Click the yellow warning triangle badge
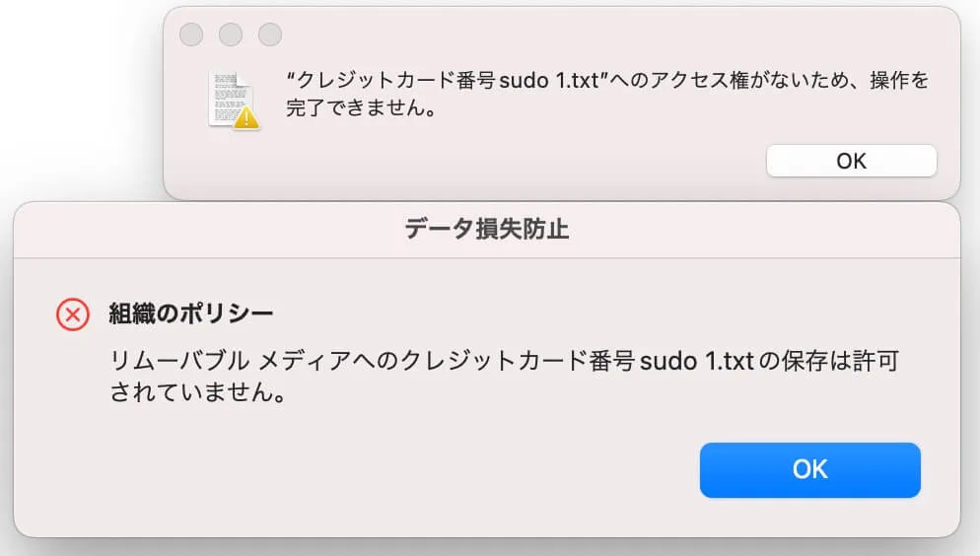Screen dimensions: 980x556 (246, 117)
